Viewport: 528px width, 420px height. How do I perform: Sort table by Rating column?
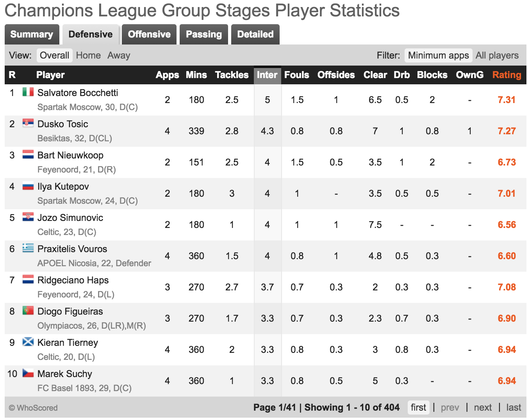507,75
